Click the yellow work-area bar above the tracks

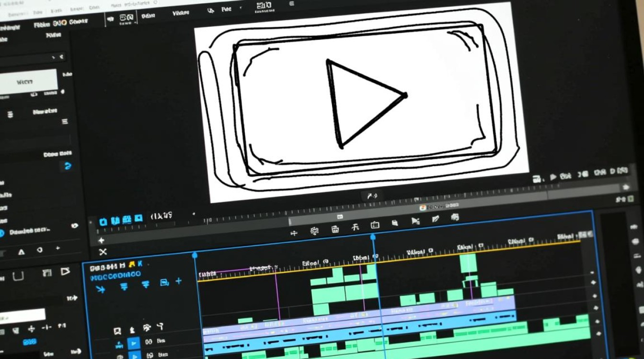[388, 261]
